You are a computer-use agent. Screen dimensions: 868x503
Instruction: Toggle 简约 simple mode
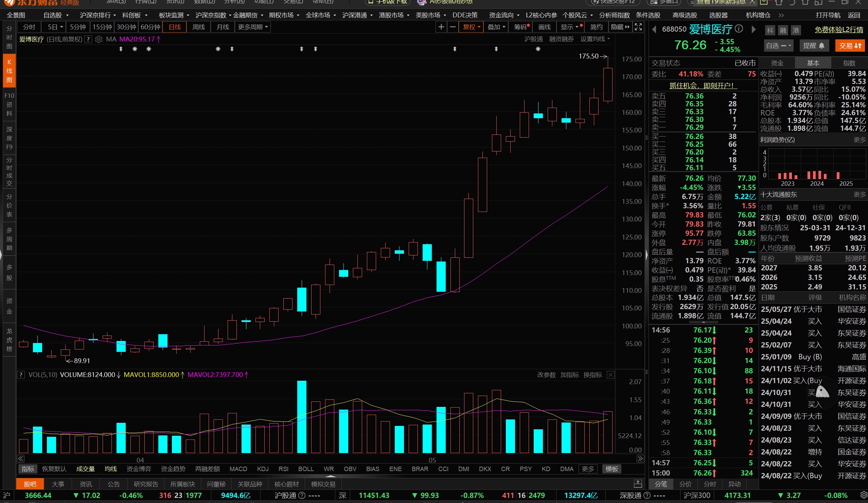pyautogui.click(x=596, y=27)
